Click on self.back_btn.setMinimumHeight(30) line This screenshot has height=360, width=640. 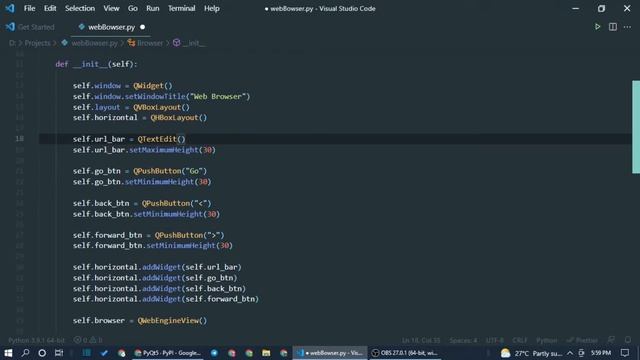[146, 214]
